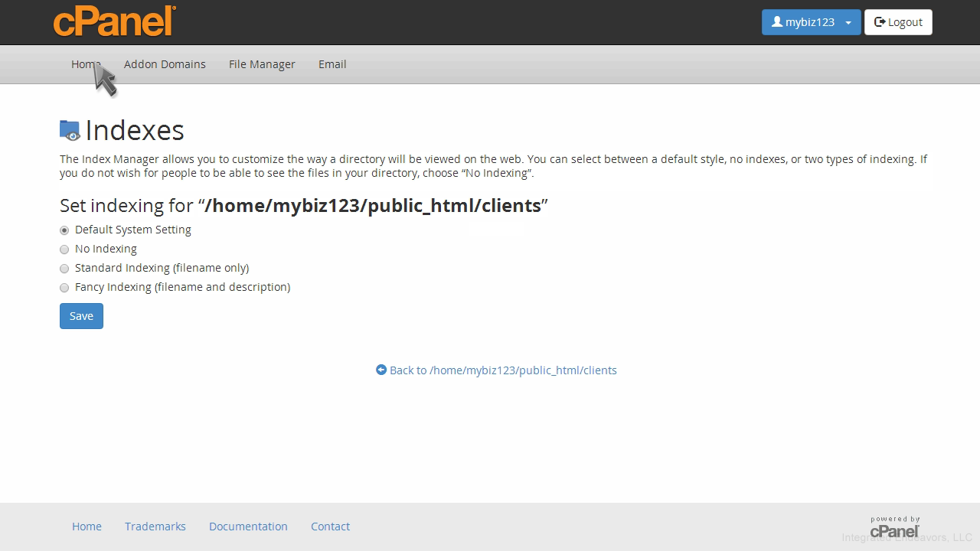Follow Back to /home/mybiz123/public_html/clients link
This screenshot has width=980, height=551.
[502, 370]
